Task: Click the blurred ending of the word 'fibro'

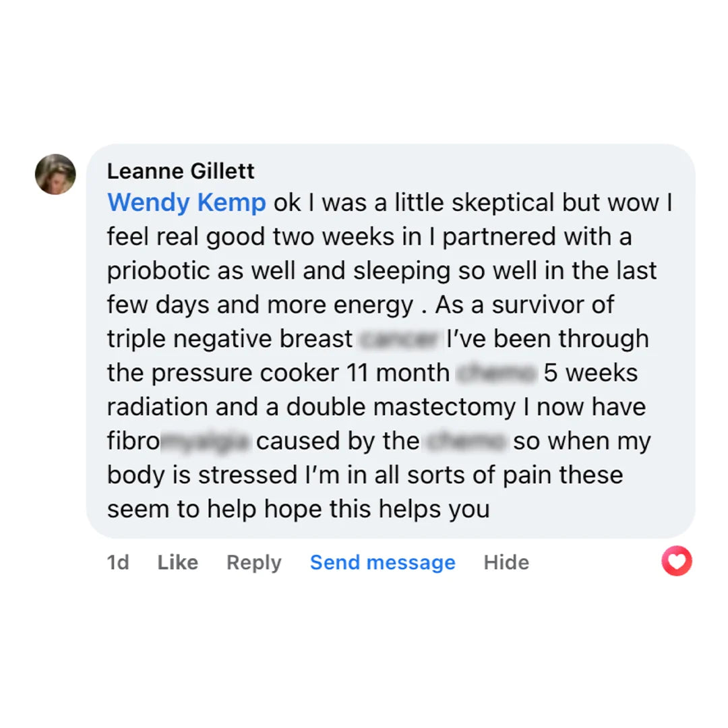Action: 206,442
